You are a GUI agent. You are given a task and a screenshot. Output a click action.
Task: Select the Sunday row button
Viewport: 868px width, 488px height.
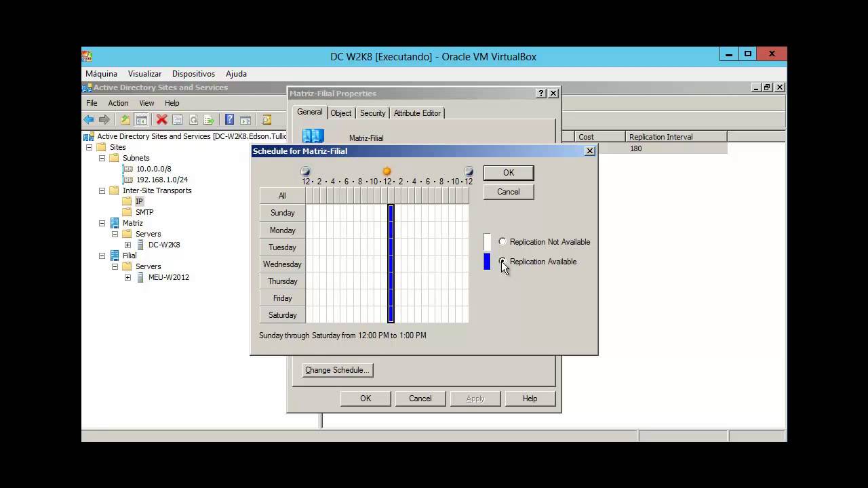tap(282, 213)
